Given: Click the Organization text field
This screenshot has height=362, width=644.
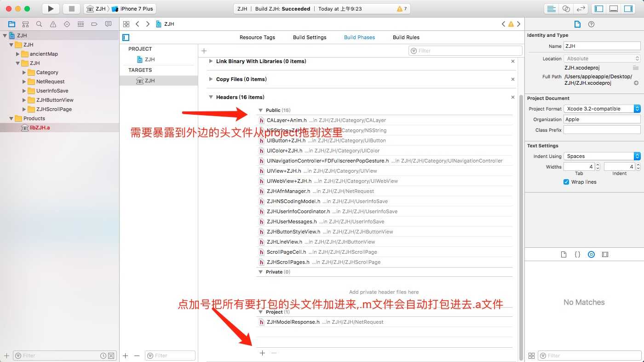Looking at the screenshot, I should [602, 119].
